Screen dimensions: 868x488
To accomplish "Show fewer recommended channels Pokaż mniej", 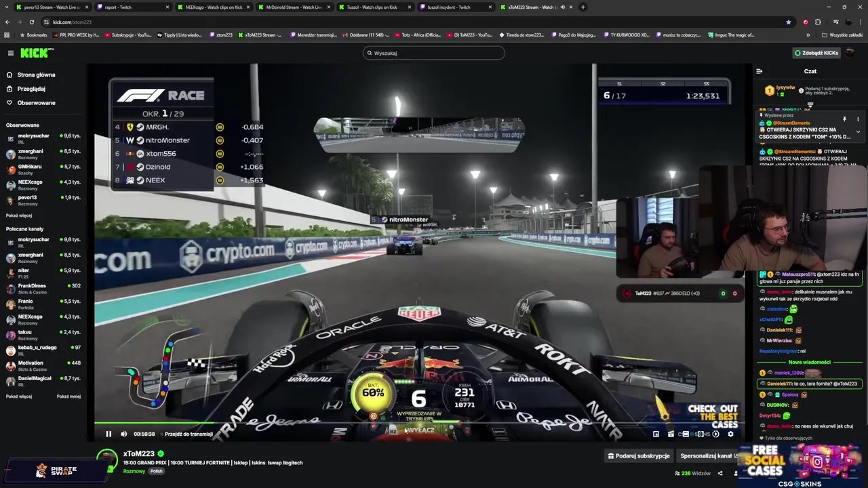I will coord(68,396).
